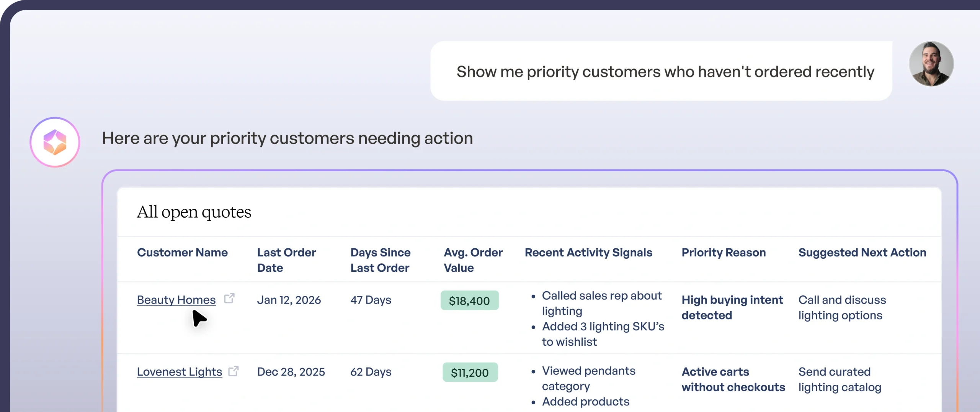Click 'High buying intent detected' priority reason
Screen dimensions: 980x412
point(732,307)
